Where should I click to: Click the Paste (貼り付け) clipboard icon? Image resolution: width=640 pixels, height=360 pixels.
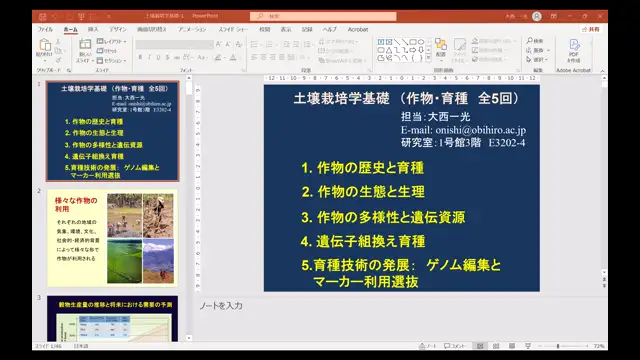click(x=44, y=45)
